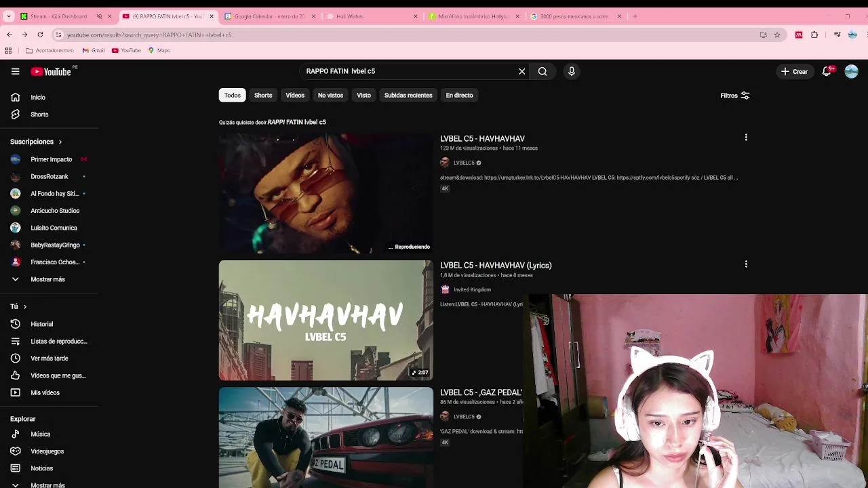Open Vídeos que me gustan
868x488 pixels.
pyautogui.click(x=49, y=375)
